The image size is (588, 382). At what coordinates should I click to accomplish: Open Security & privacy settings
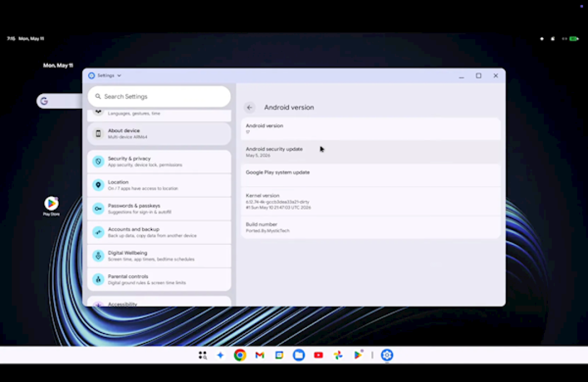[x=159, y=162]
